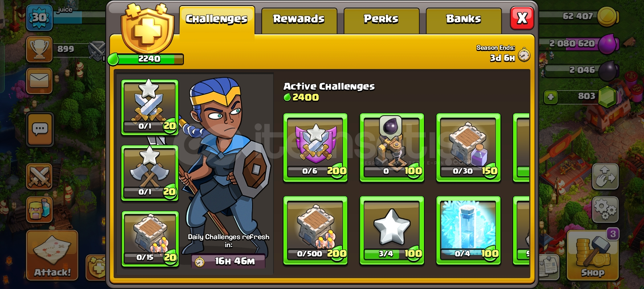This screenshot has width=644, height=289.
Task: Open the Shop button
Action: tap(592, 255)
